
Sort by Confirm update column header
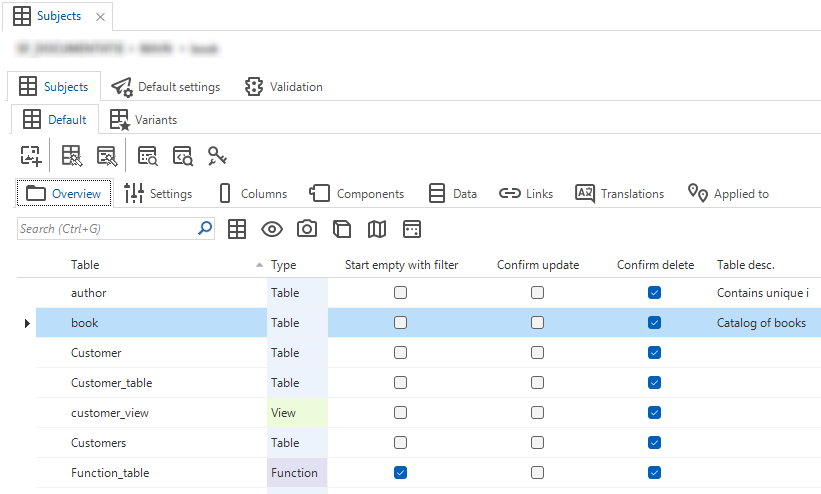(x=538, y=265)
